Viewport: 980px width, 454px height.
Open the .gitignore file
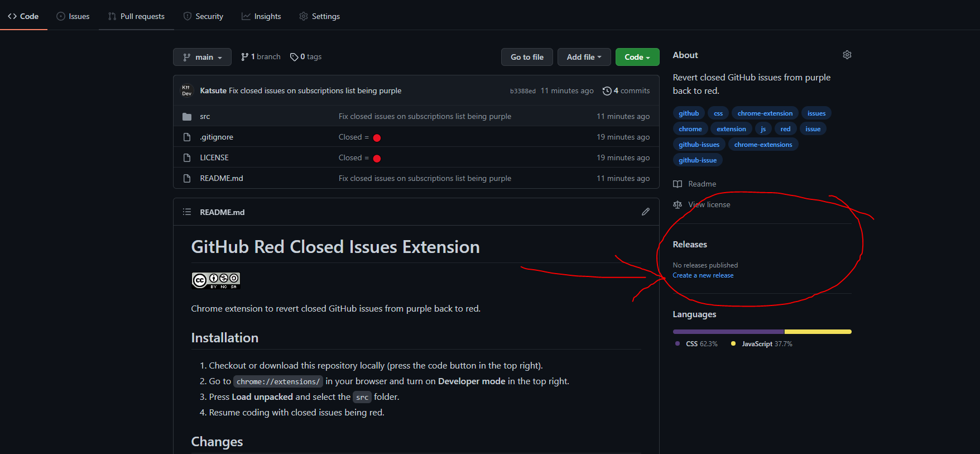click(x=217, y=137)
